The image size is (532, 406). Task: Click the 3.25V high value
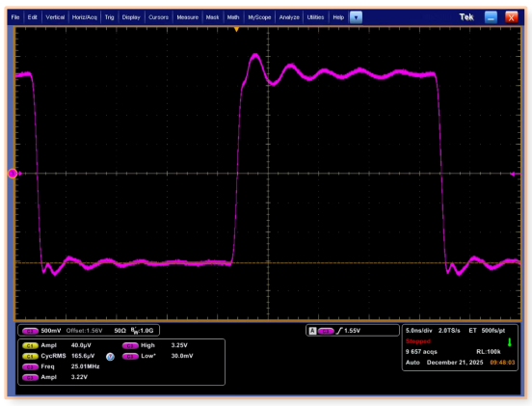tap(179, 345)
